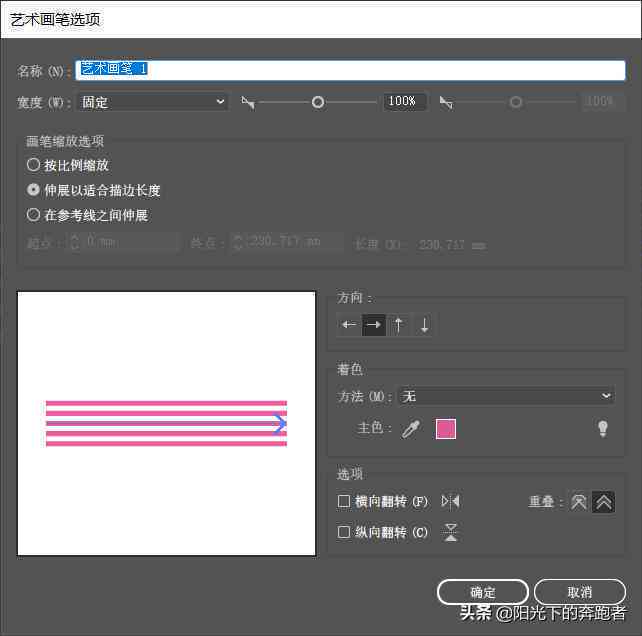The width and height of the screenshot is (642, 636).
Task: Click the brush preview with pink stripes
Action: click(x=166, y=423)
